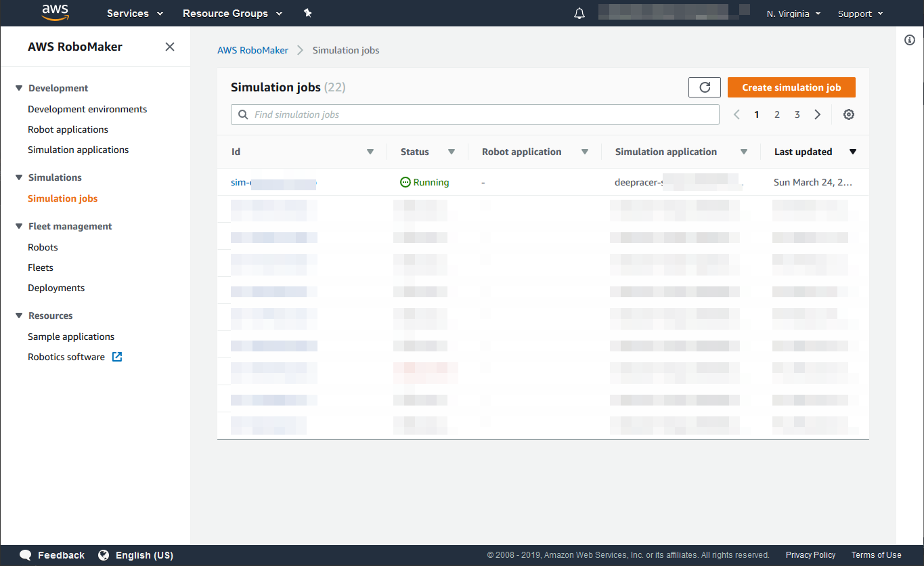The width and height of the screenshot is (924, 566).
Task: Open the N. Virginia region dropdown
Action: click(793, 14)
